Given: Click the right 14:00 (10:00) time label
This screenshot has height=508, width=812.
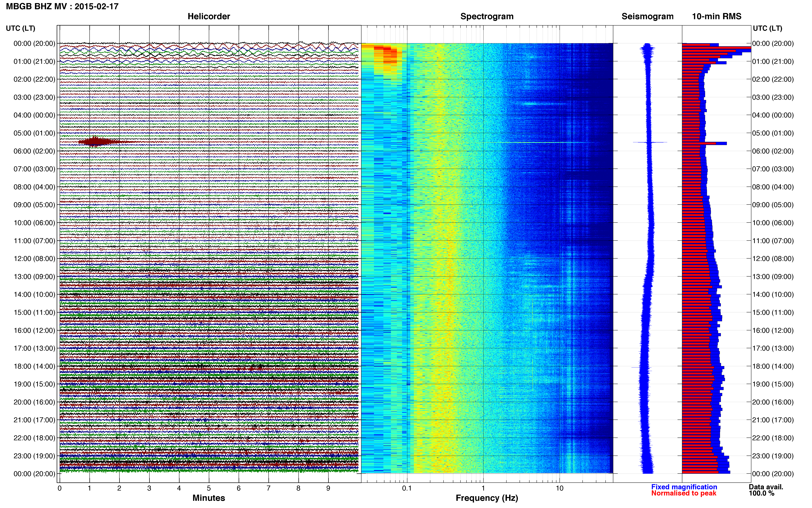Looking at the screenshot, I should click(773, 295).
